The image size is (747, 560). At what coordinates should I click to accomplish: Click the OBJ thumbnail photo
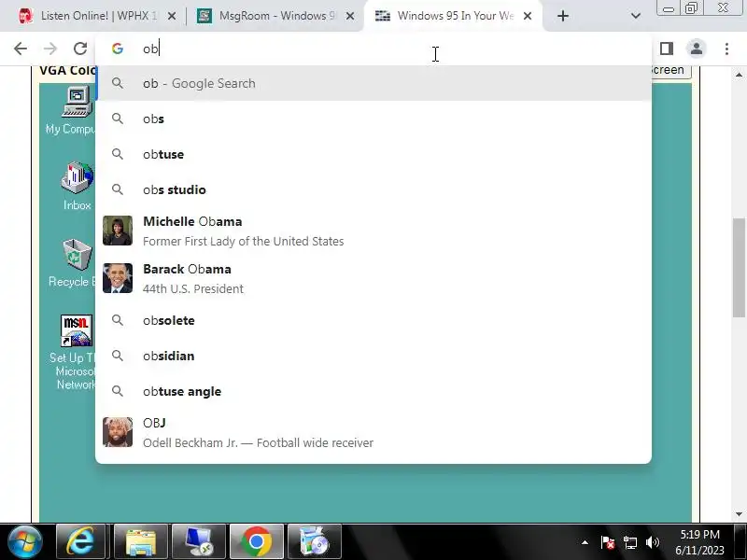click(x=118, y=432)
